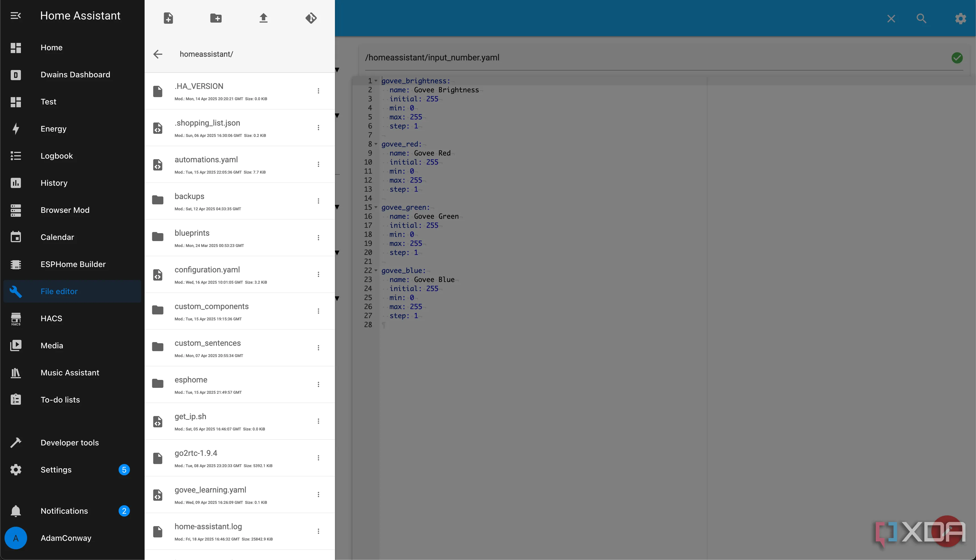Screen dimensions: 976x560
Task: Fold the govee_red block at line 8
Action: (376, 144)
